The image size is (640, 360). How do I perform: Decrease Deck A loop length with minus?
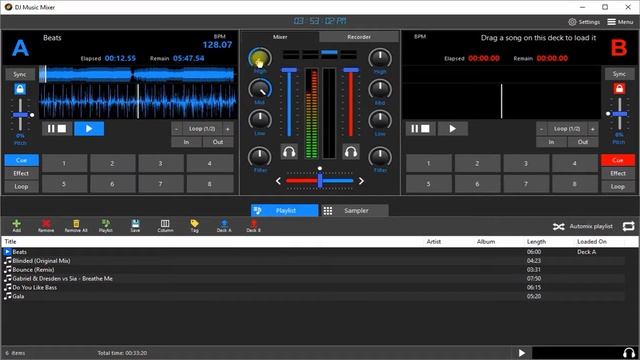point(176,129)
